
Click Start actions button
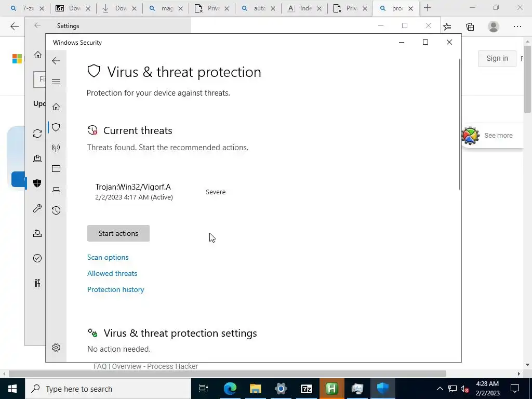coord(118,233)
